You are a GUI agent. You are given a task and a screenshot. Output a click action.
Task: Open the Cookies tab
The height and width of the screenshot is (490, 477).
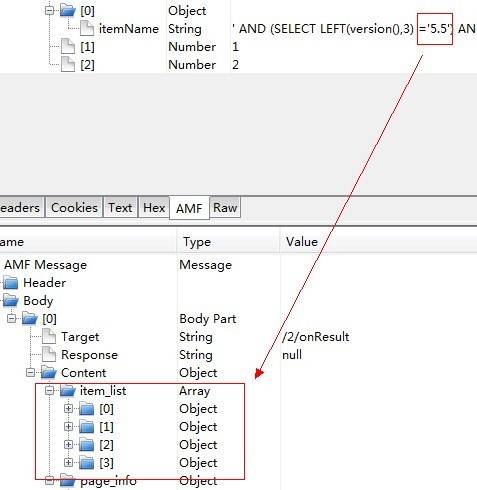click(74, 208)
